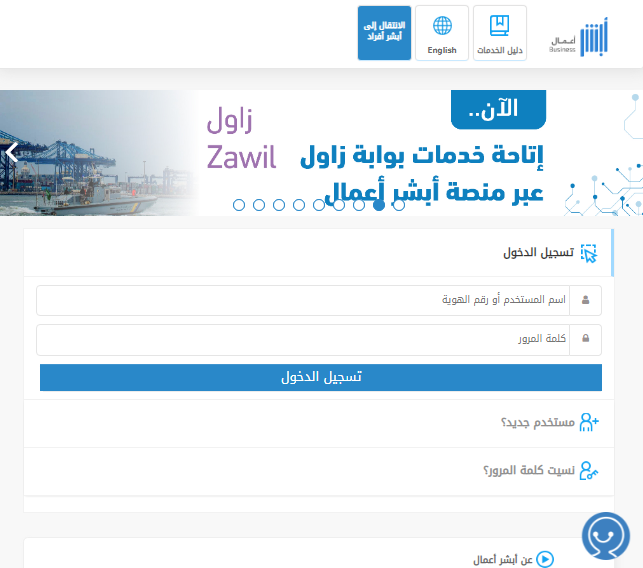The width and height of the screenshot is (643, 568).
Task: Show previous banner slide with left arrow
Action: coord(12,153)
